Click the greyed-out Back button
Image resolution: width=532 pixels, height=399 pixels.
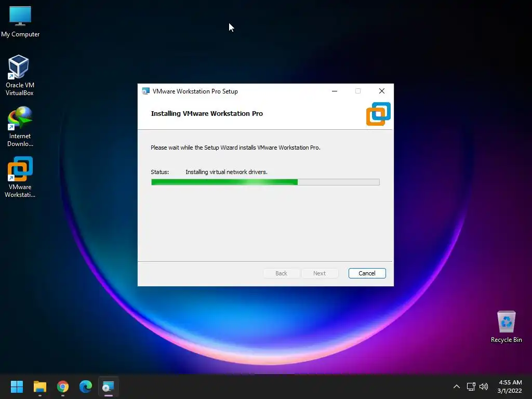(281, 273)
